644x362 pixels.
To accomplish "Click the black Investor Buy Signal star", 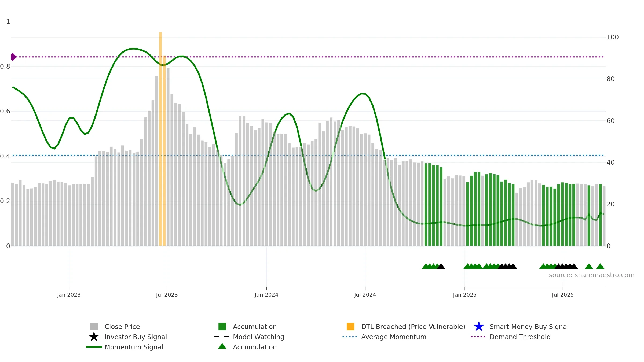I will point(94,337).
